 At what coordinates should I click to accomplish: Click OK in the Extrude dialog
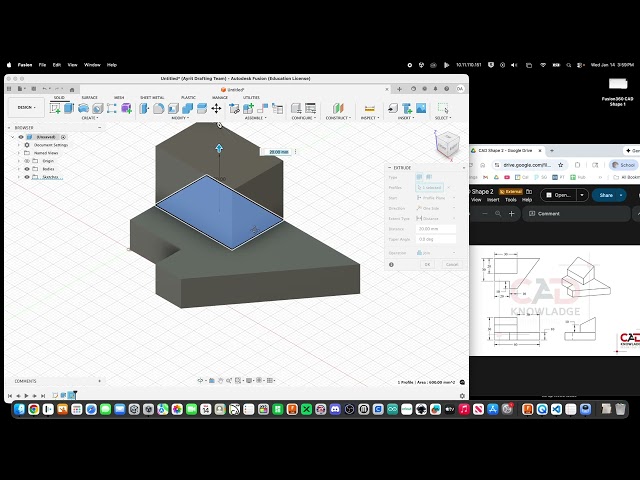tap(427, 264)
